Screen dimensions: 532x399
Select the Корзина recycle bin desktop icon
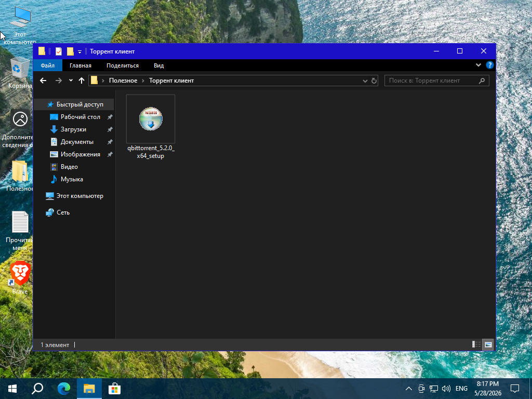pos(20,73)
